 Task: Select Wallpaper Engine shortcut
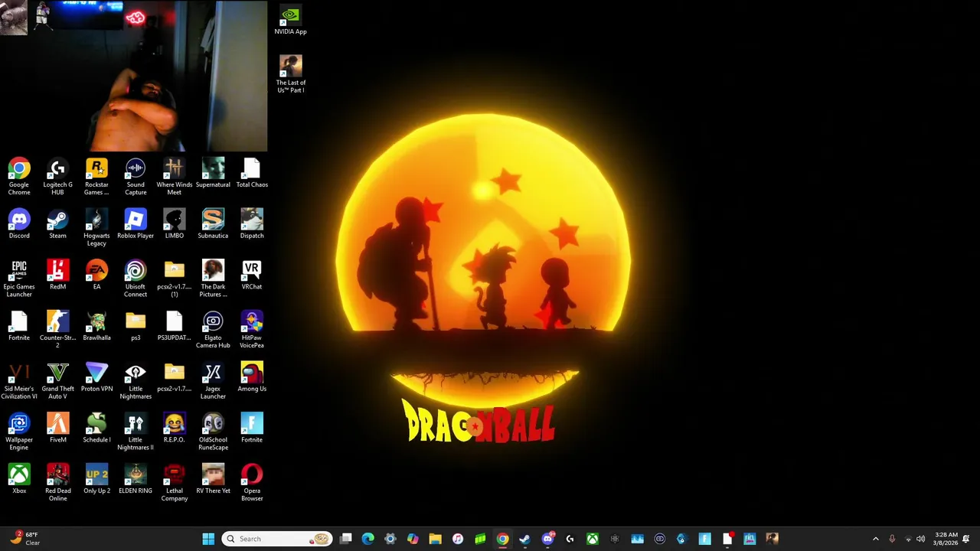[x=19, y=432]
